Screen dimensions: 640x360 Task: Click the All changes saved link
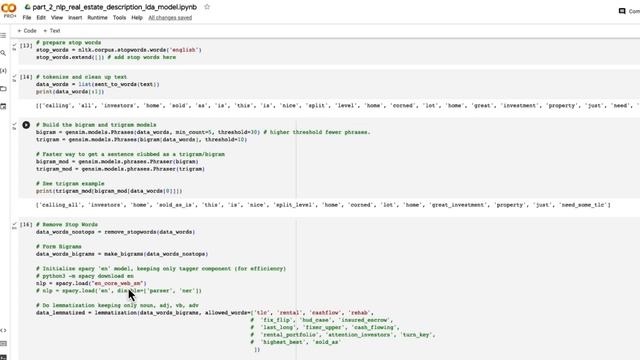tap(170, 18)
